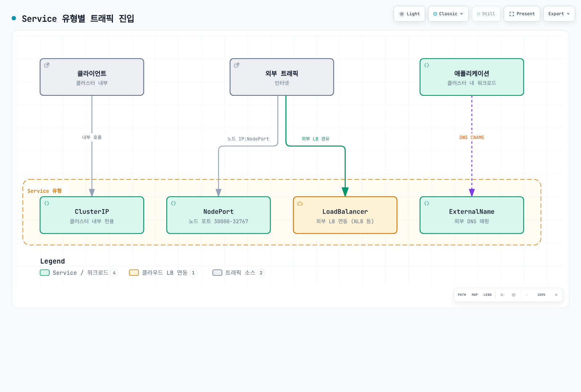Reset zoom via 100% label

coord(541,295)
